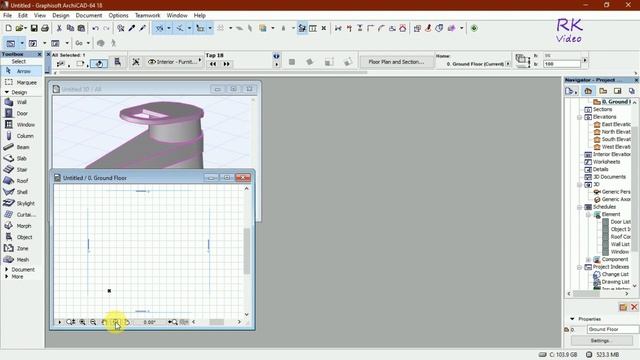Select the Beam tool in the Toolbox
The height and width of the screenshot is (360, 640).
tap(22, 147)
